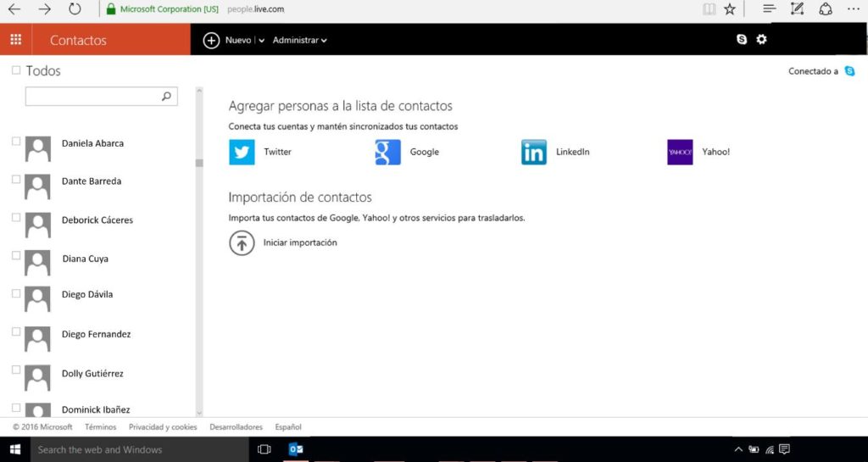Viewport: 868px width, 462px height.
Task: Open the settings gear icon
Action: pos(762,39)
